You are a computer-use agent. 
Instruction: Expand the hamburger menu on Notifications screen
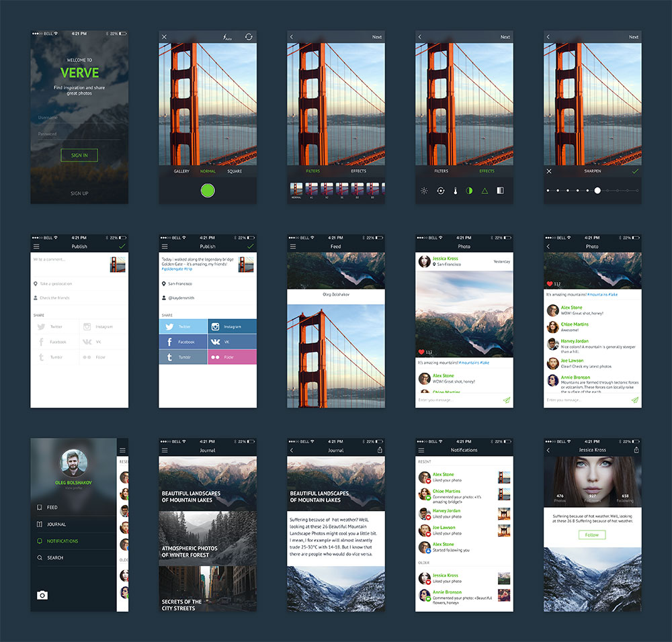(x=421, y=450)
